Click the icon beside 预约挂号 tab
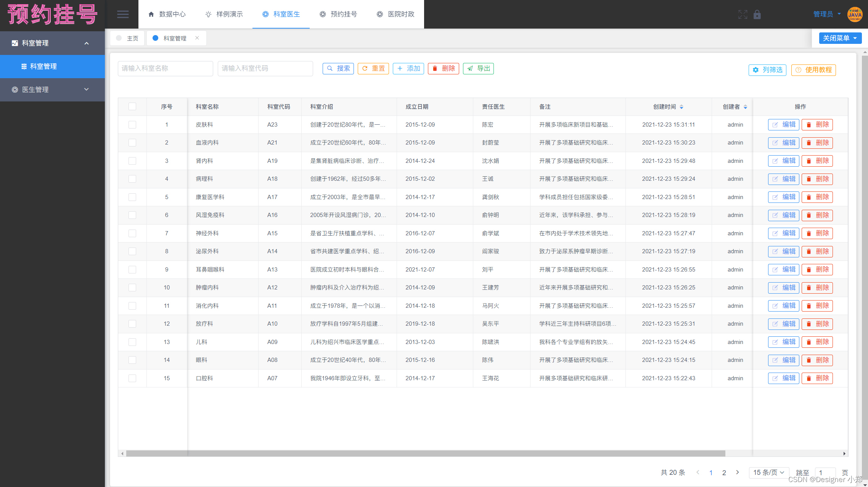 323,14
